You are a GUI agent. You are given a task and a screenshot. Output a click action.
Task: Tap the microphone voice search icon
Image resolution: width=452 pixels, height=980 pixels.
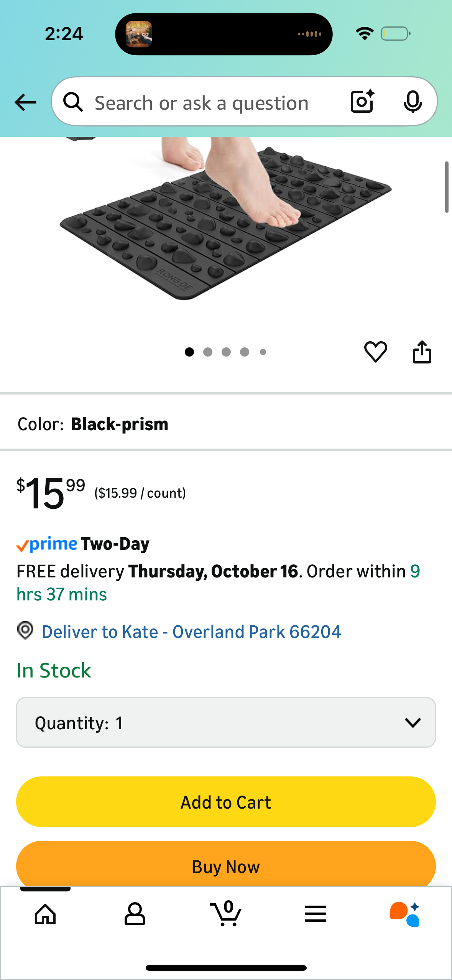click(413, 102)
